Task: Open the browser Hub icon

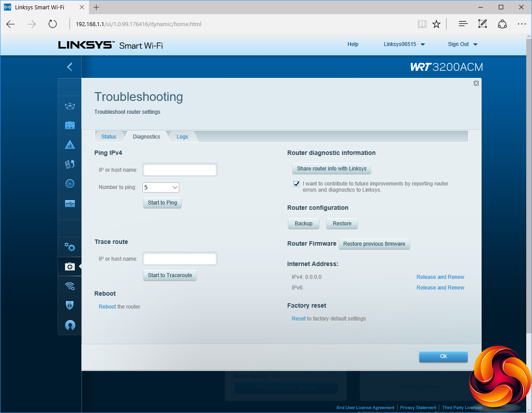Action: click(463, 24)
